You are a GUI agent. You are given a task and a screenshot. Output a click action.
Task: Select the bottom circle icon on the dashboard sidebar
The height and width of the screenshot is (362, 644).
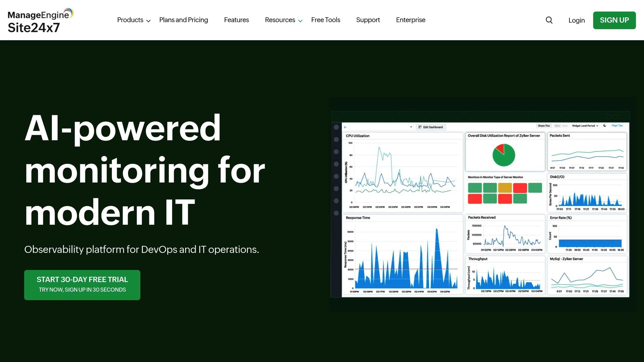(x=337, y=214)
